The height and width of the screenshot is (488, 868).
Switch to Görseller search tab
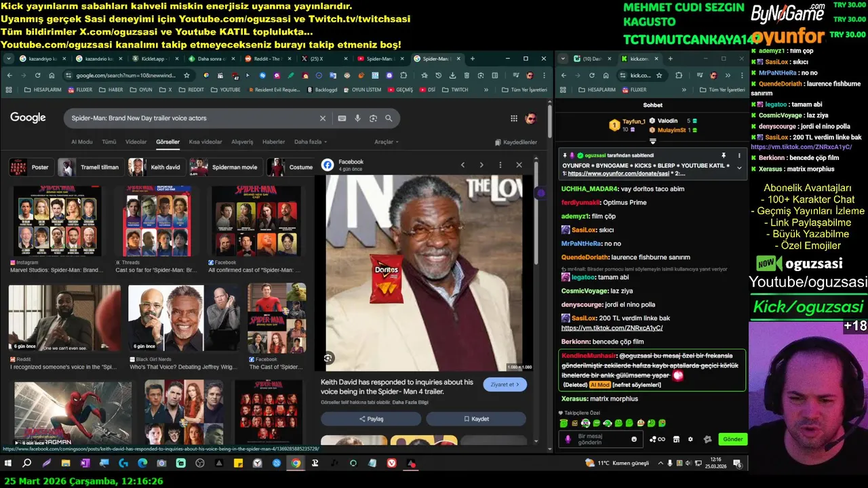(167, 142)
